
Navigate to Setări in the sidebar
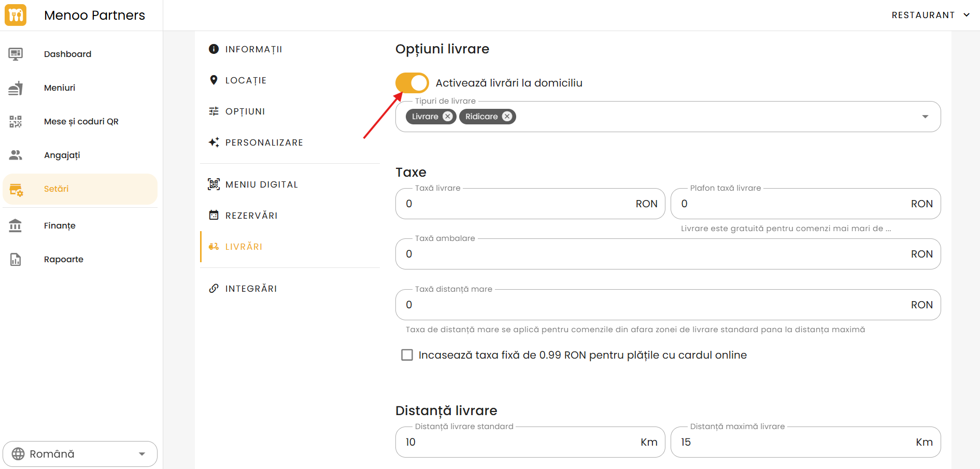pyautogui.click(x=56, y=189)
